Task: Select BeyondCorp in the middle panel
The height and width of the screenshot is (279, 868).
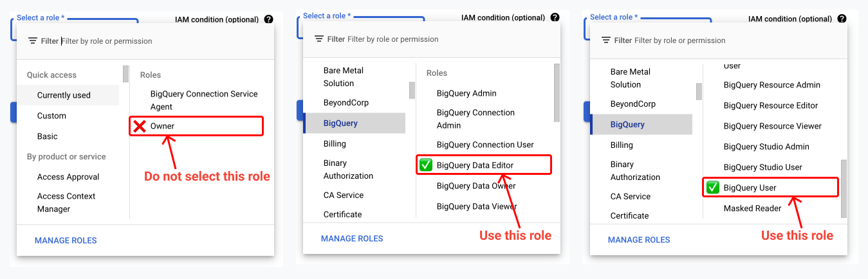Action: pyautogui.click(x=354, y=102)
